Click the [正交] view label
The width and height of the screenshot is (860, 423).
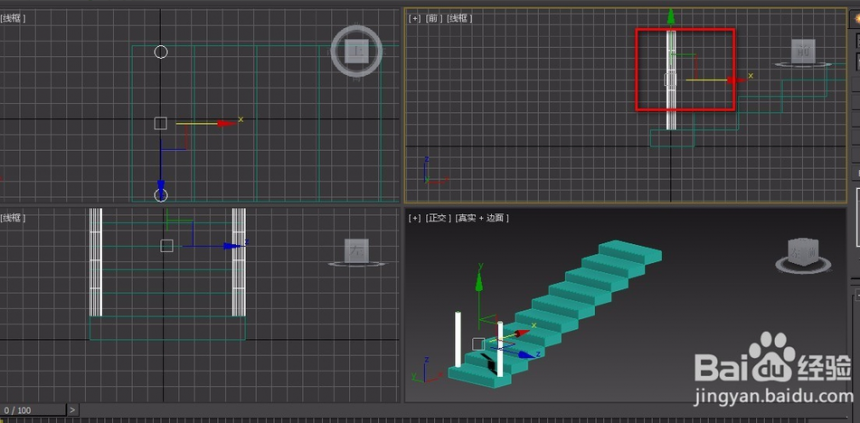(x=438, y=218)
